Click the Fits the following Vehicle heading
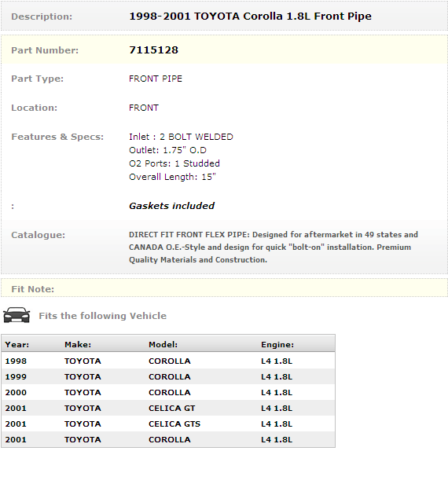Viewport: 448px width, 495px height. 103,316
